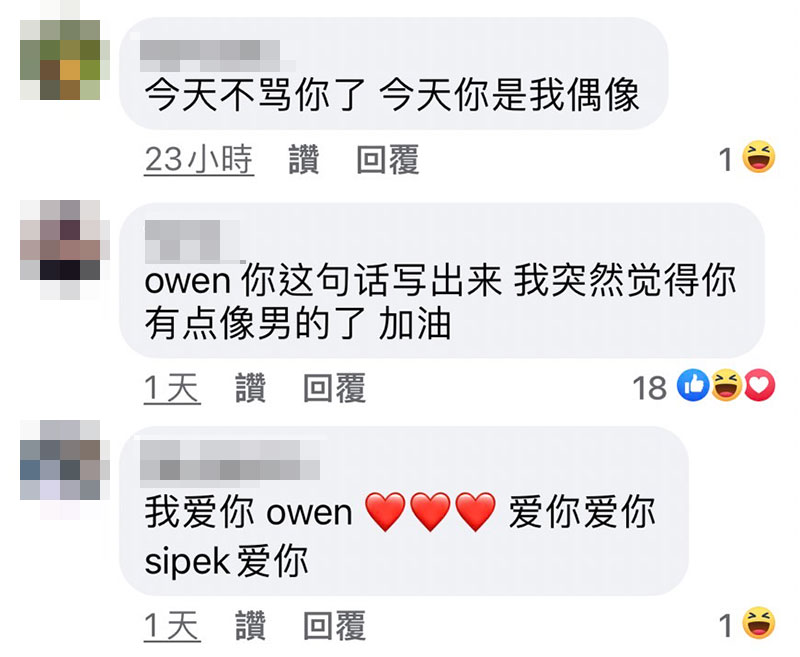The width and height of the screenshot is (800, 657).
Task: Click the laughing reaction on the third comment
Action: coord(759,623)
